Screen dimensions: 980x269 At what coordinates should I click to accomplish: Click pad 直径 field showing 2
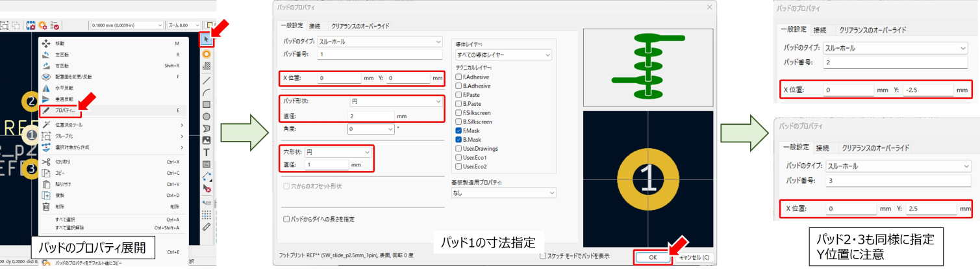coord(371,116)
